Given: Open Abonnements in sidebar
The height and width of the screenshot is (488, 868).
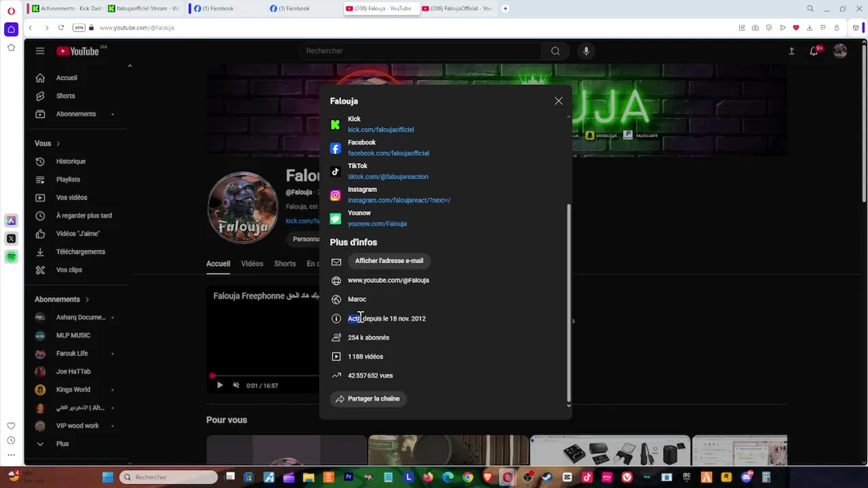Looking at the screenshot, I should [x=76, y=114].
